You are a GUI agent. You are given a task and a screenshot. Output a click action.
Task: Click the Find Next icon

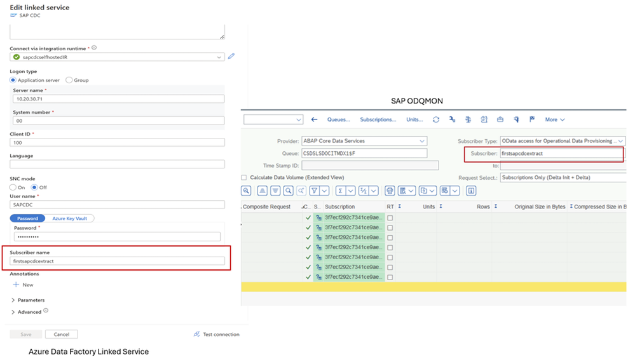pyautogui.click(x=301, y=191)
